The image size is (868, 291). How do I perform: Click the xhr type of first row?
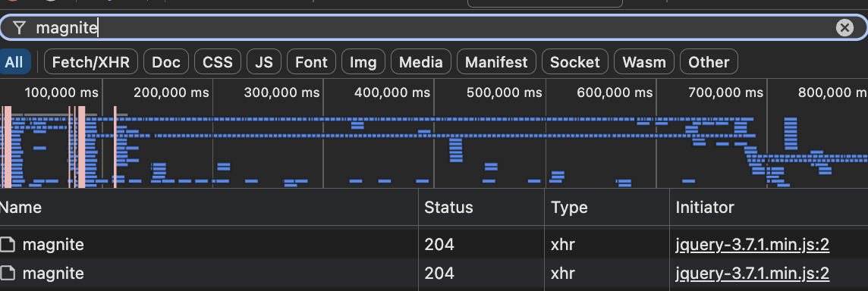pyautogui.click(x=563, y=244)
